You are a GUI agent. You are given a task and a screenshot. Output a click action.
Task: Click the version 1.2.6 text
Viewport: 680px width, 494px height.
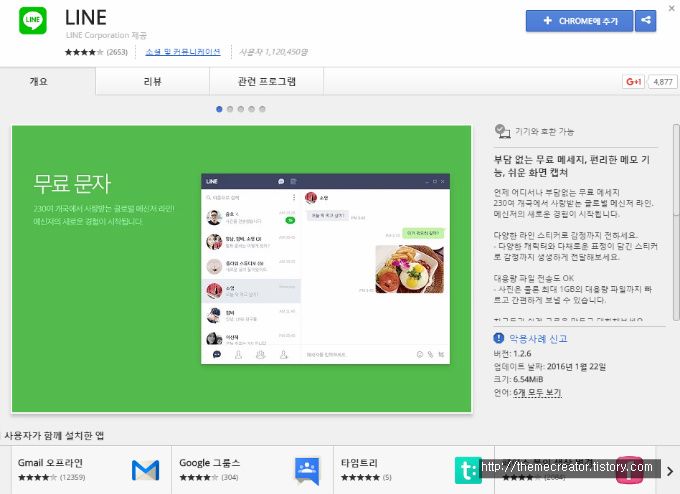tap(512, 353)
